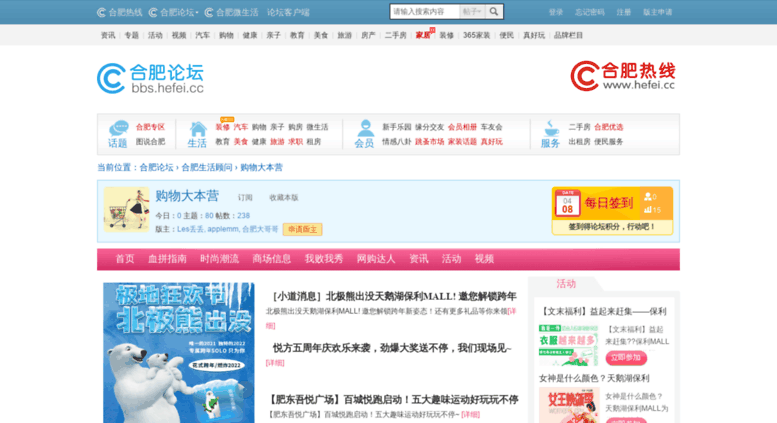777x423 pixels.
Task: Switch to 网购达人 tab
Action: (x=376, y=259)
